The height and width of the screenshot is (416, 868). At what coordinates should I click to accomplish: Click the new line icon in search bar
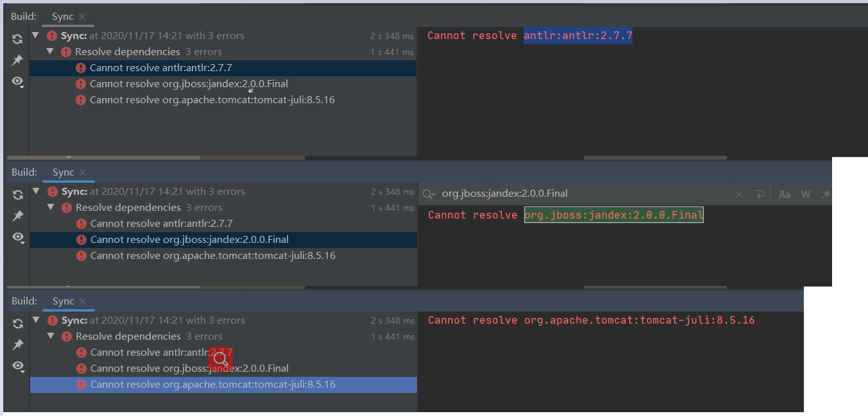pyautogui.click(x=759, y=194)
